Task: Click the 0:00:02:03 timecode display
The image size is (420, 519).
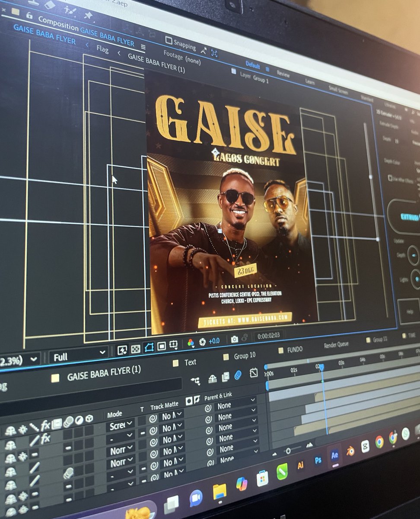Action: pos(268,335)
